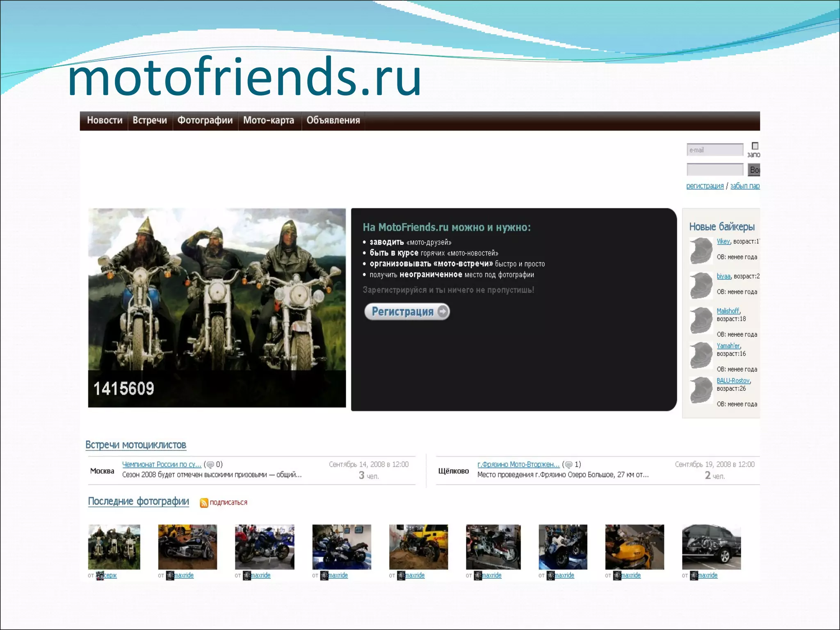Viewport: 840px width, 630px height.
Task: Open the yellow sportbike thumbnail
Action: point(635,547)
